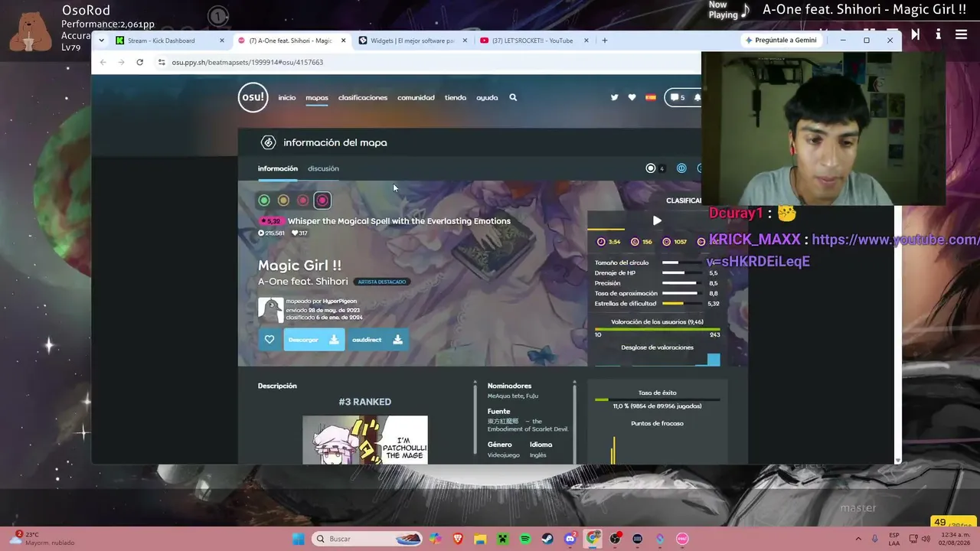The image size is (980, 551).
Task: Play the beatmap audio preview
Action: click(657, 220)
